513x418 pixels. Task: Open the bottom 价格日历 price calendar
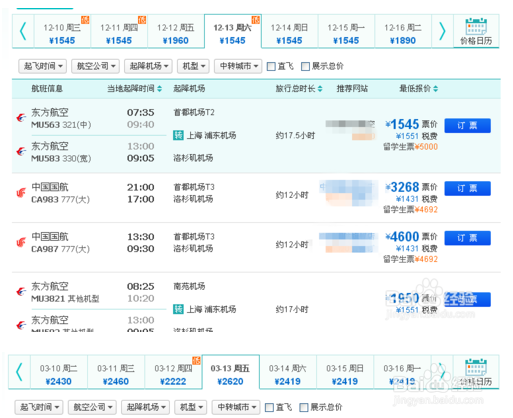(476, 372)
